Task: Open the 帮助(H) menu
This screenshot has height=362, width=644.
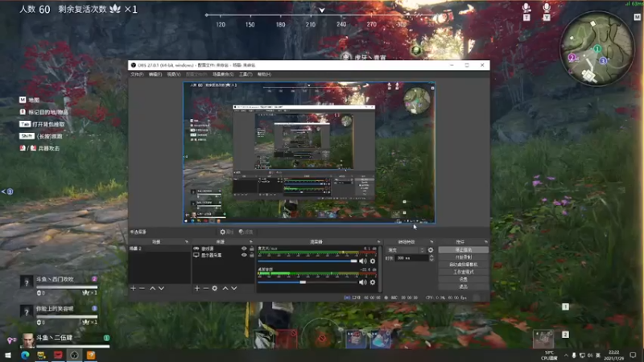Action: pos(264,74)
